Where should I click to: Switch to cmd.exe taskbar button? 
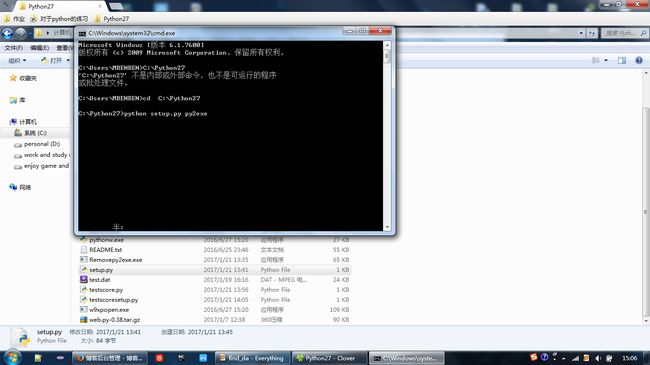coord(406,358)
